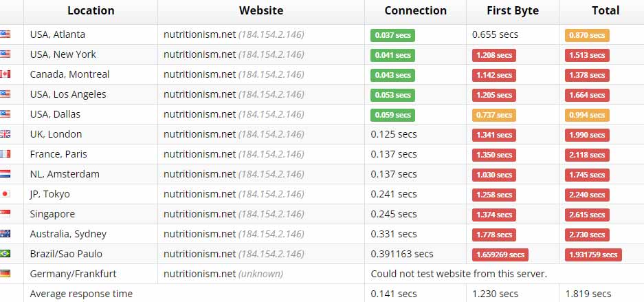
Task: Click the red 1.778 secs first byte badge
Action: point(493,235)
